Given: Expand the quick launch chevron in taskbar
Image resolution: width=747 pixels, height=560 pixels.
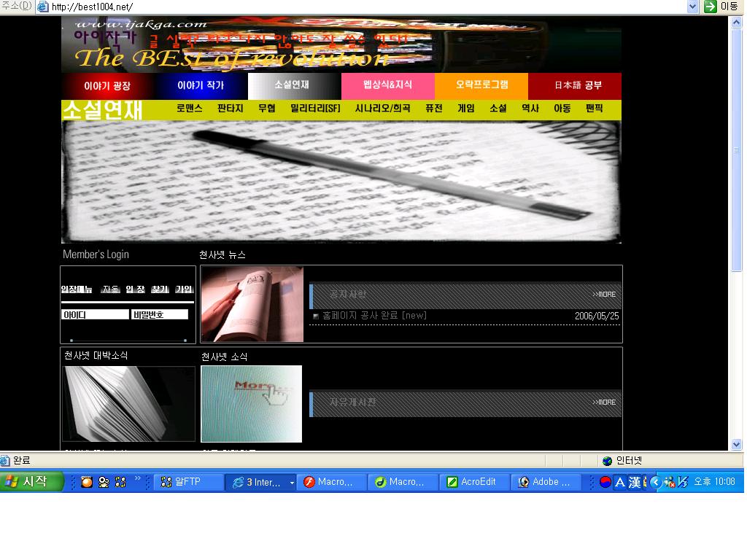Looking at the screenshot, I should tap(138, 479).
